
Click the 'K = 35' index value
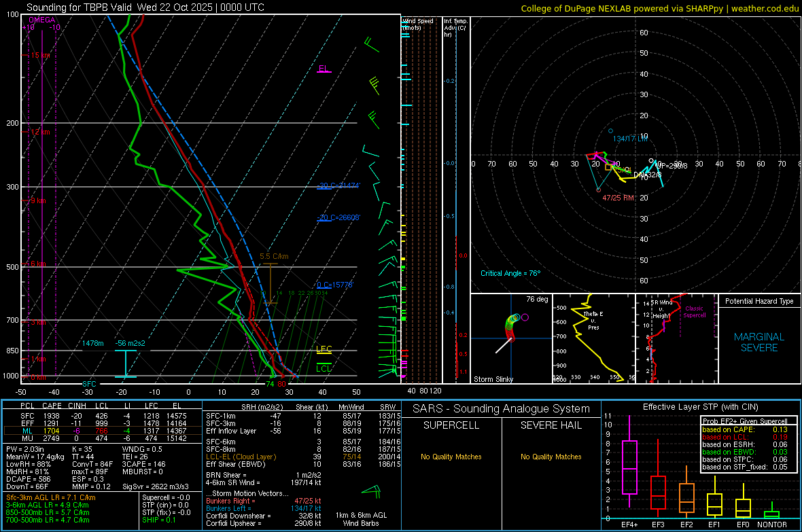click(x=82, y=449)
